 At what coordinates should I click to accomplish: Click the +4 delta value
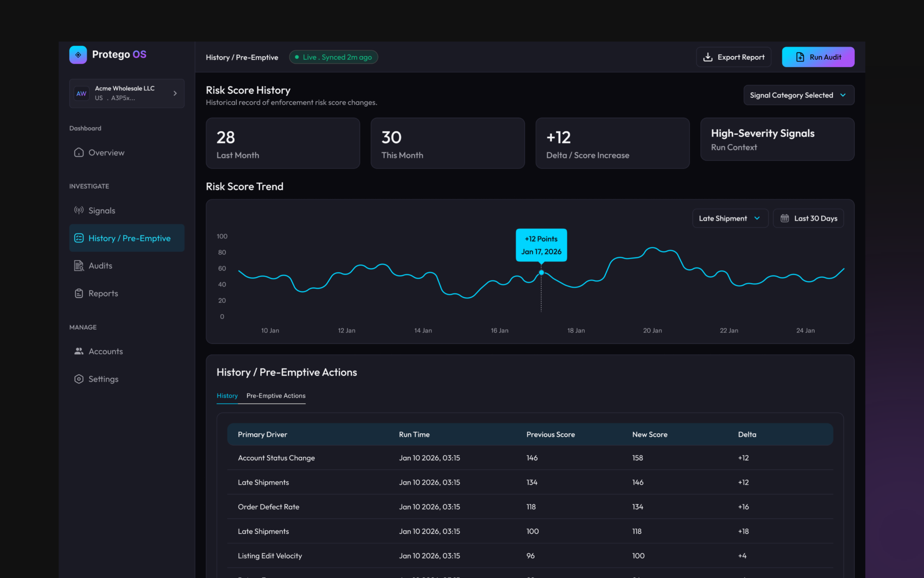[743, 556]
